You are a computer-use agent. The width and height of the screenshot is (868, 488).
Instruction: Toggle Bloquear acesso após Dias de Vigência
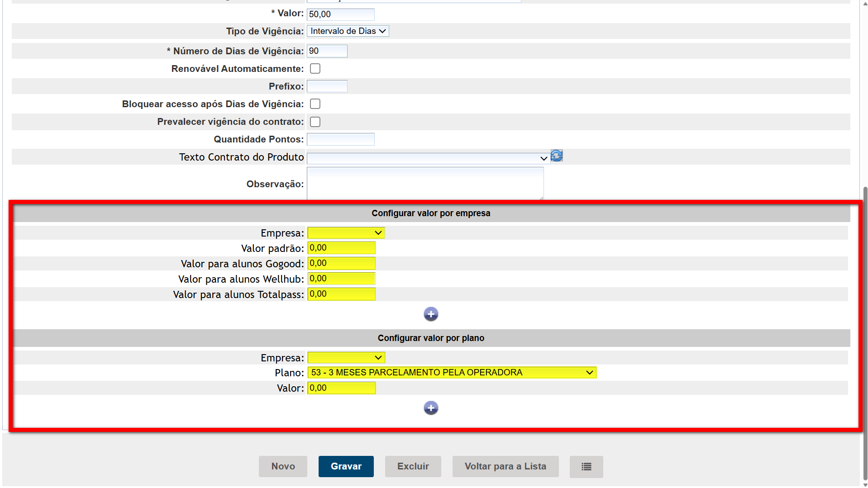tap(315, 104)
